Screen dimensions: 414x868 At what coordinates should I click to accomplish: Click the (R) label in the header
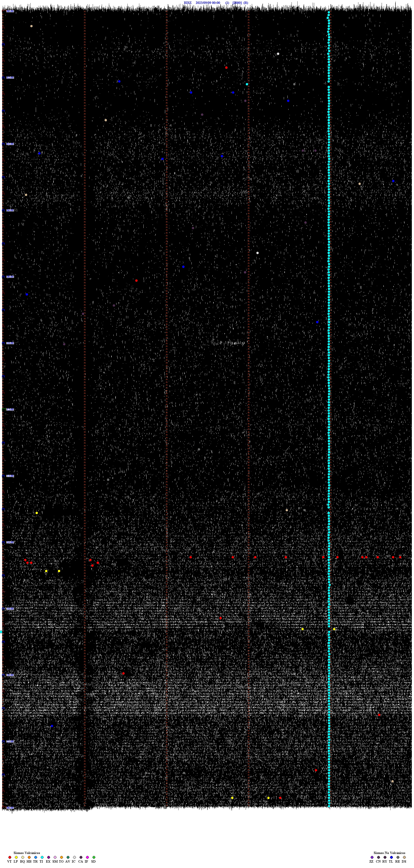point(246,3)
